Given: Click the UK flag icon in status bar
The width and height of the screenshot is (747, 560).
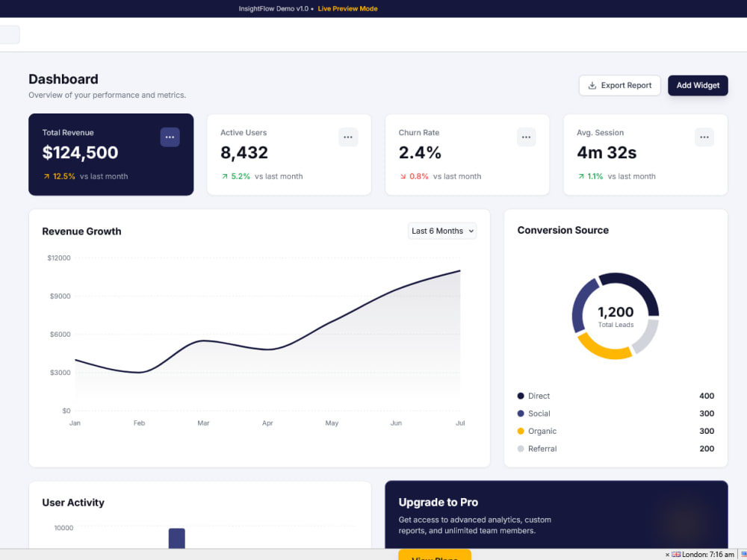Looking at the screenshot, I should (x=676, y=554).
